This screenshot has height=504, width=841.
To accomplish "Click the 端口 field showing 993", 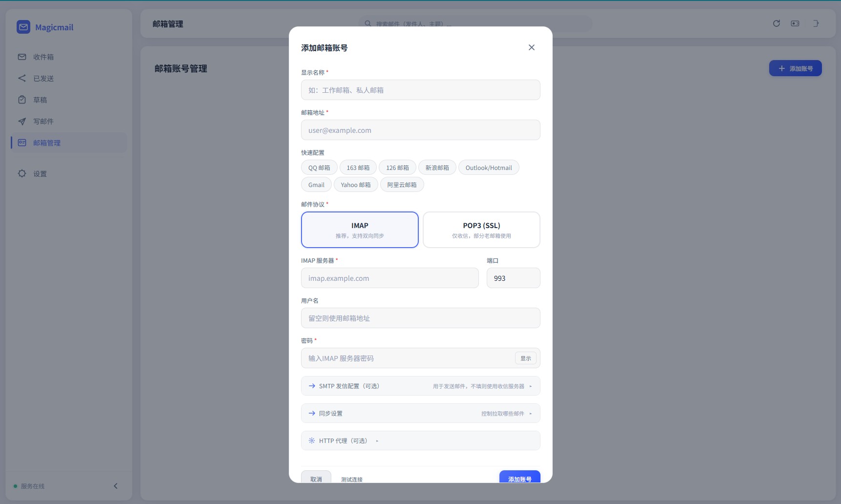I will [x=514, y=278].
